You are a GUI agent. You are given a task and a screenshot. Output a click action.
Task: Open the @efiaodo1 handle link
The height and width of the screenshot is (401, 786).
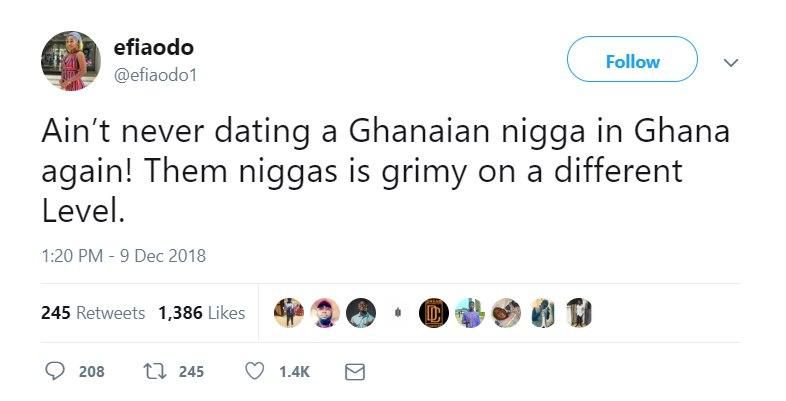pyautogui.click(x=155, y=76)
